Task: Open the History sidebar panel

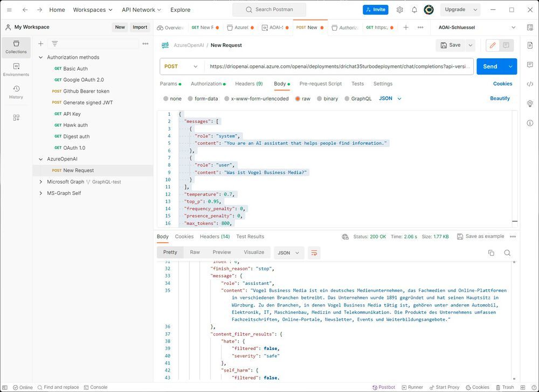Action: click(x=16, y=92)
